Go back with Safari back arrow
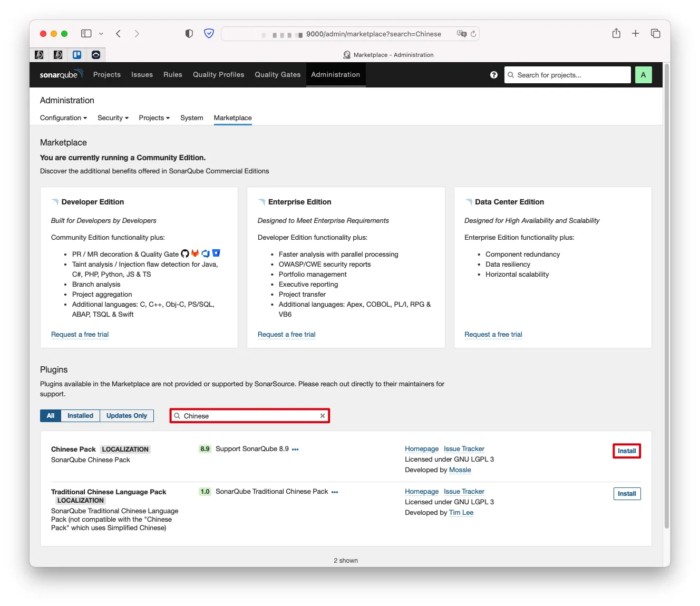The image size is (700, 606). (119, 34)
